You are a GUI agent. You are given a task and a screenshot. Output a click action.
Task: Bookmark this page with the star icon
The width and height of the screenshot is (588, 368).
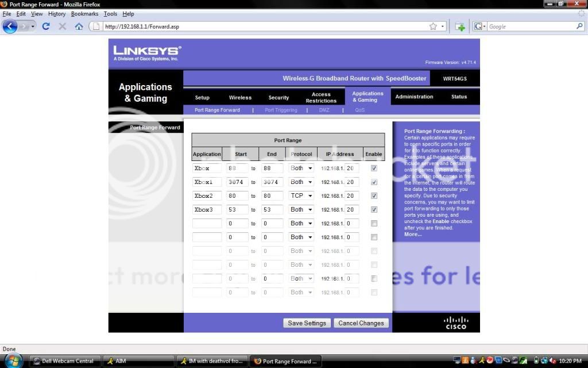pos(433,26)
